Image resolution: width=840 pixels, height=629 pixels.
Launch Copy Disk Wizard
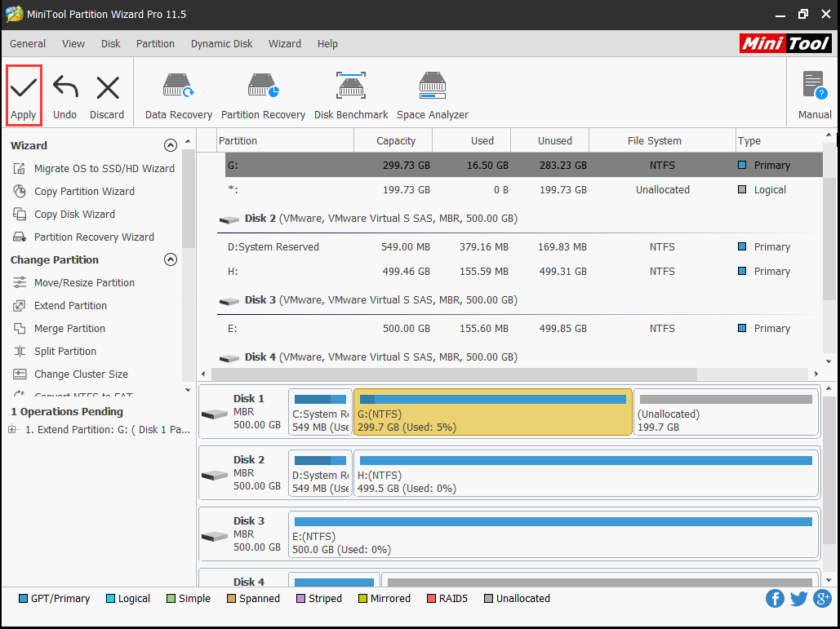[64, 214]
